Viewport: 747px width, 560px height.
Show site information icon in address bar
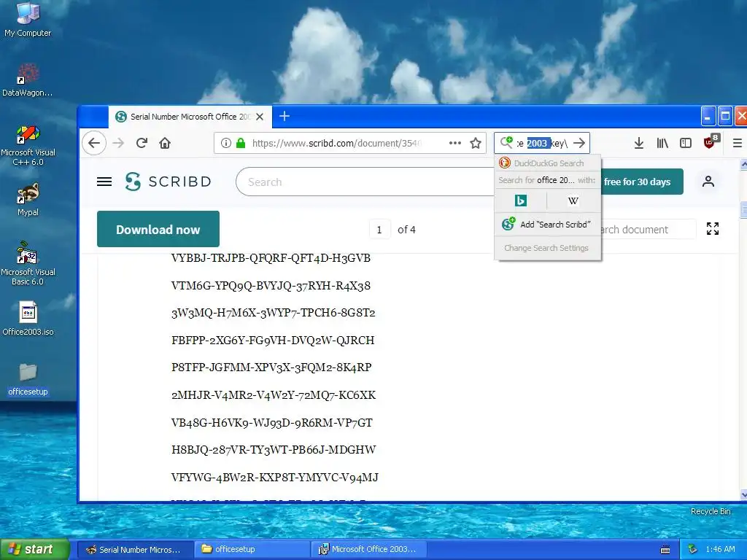(226, 143)
